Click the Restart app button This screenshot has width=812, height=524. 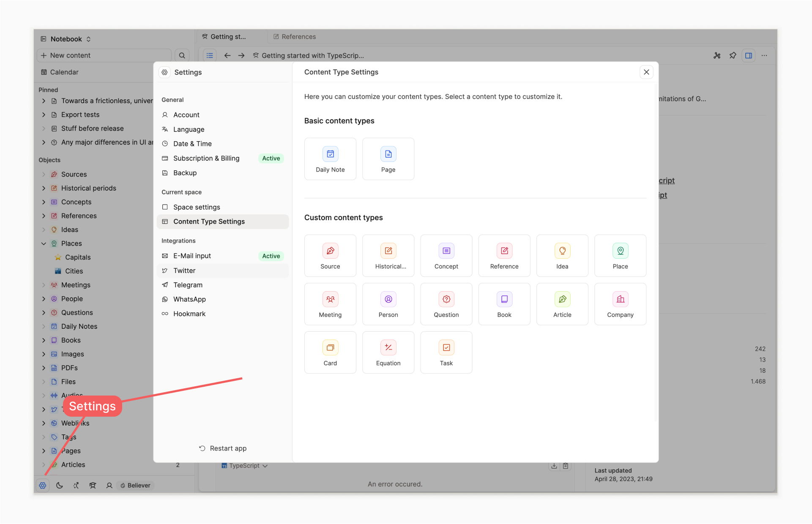pos(223,448)
